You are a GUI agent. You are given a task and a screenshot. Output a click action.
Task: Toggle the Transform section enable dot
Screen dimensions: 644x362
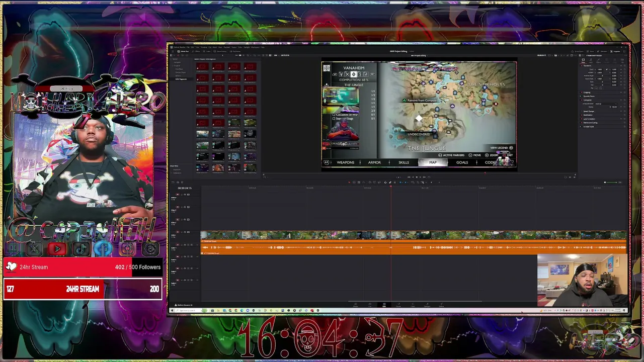click(582, 66)
